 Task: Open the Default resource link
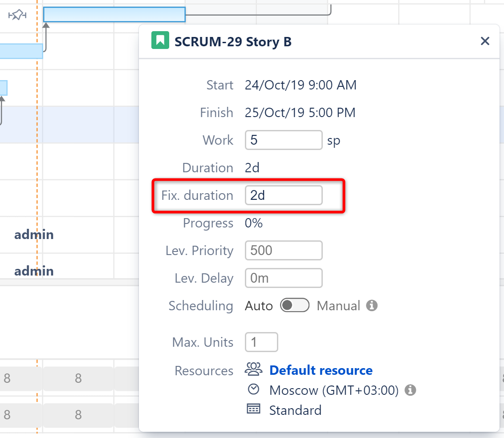click(321, 370)
